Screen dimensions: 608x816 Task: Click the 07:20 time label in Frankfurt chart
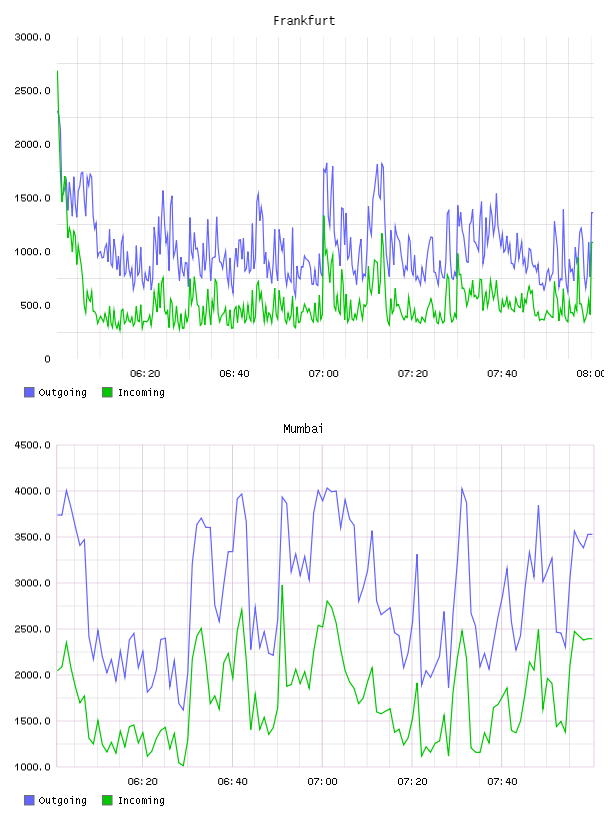pos(413,374)
